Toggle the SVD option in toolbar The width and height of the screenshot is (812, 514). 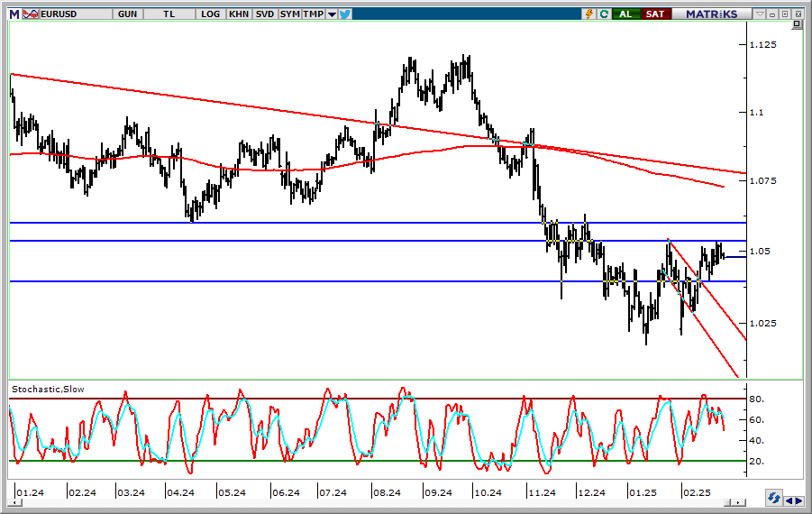[265, 14]
